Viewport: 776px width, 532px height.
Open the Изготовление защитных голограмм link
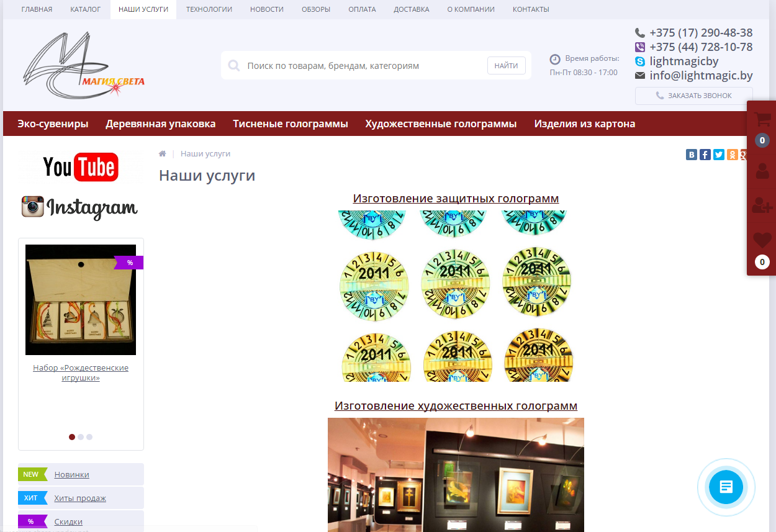pos(456,199)
